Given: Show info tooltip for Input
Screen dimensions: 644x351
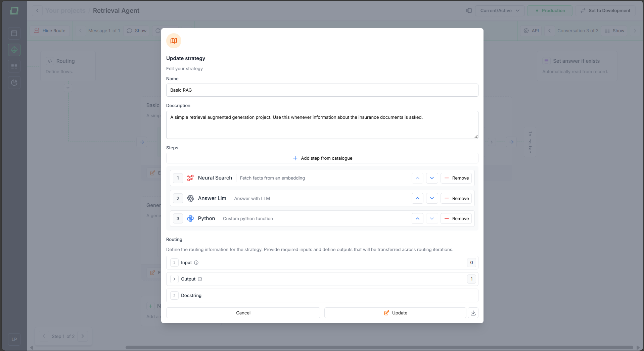Looking at the screenshot, I should click(x=196, y=263).
